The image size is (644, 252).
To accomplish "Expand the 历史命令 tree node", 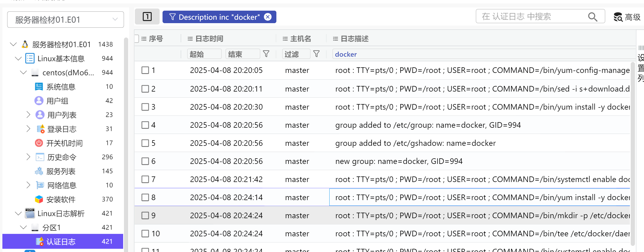I will (x=28, y=157).
